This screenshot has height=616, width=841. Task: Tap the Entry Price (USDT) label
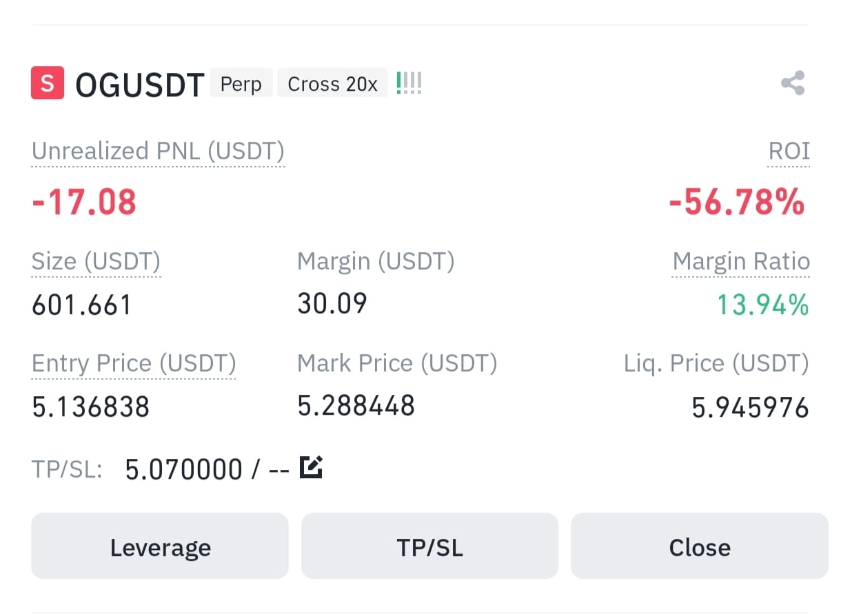(x=134, y=364)
